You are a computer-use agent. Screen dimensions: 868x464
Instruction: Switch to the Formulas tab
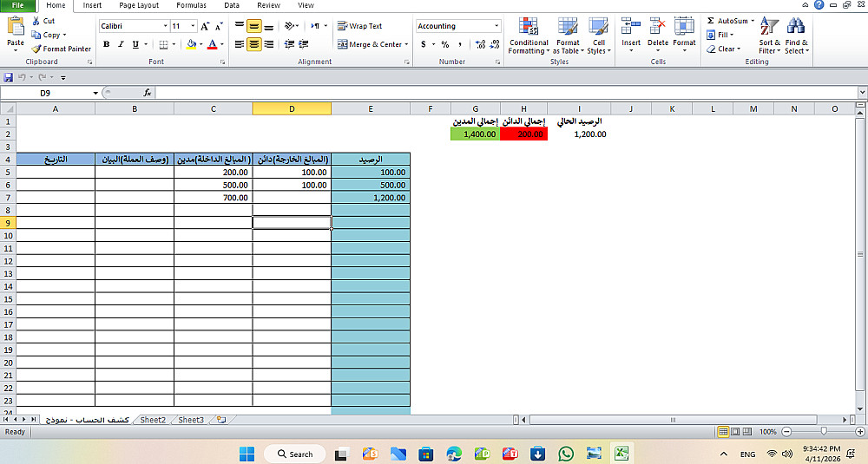(x=191, y=5)
